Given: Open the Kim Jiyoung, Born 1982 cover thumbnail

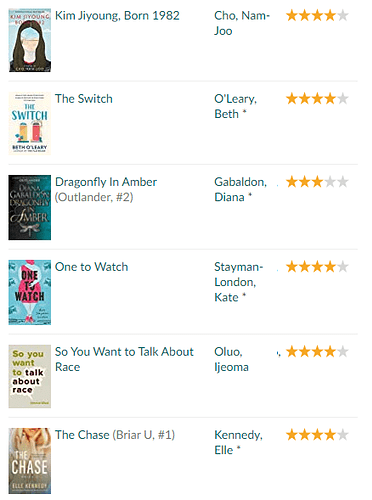Looking at the screenshot, I should 30,40.
